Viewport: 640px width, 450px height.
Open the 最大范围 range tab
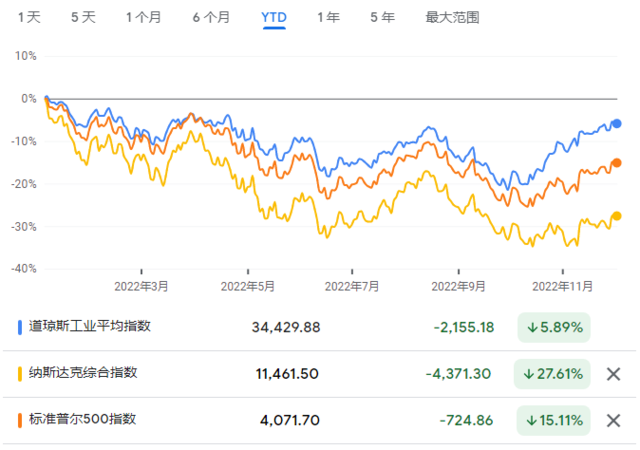[x=452, y=18]
